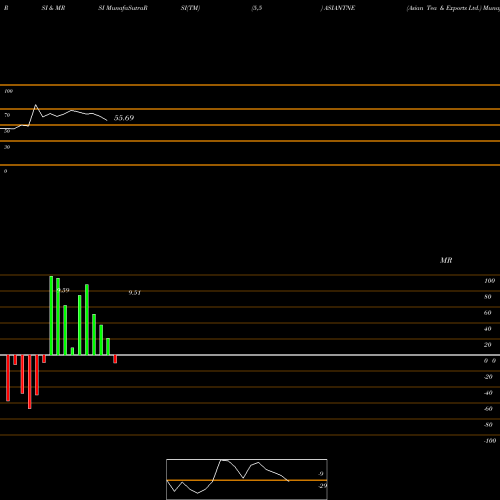The width and height of the screenshot is (500, 500).
Task: Click the white zero baseline in the MR panel
Action: tap(250, 355)
